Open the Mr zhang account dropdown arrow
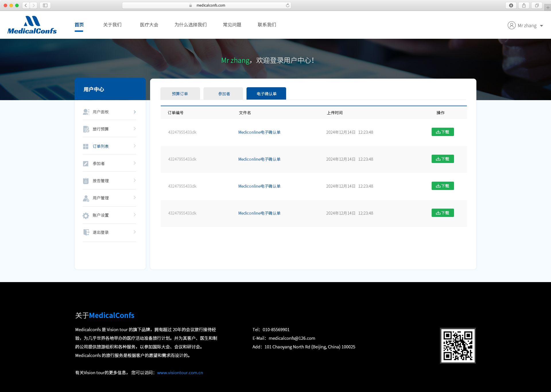Image resolution: width=551 pixels, height=392 pixels. [x=542, y=26]
